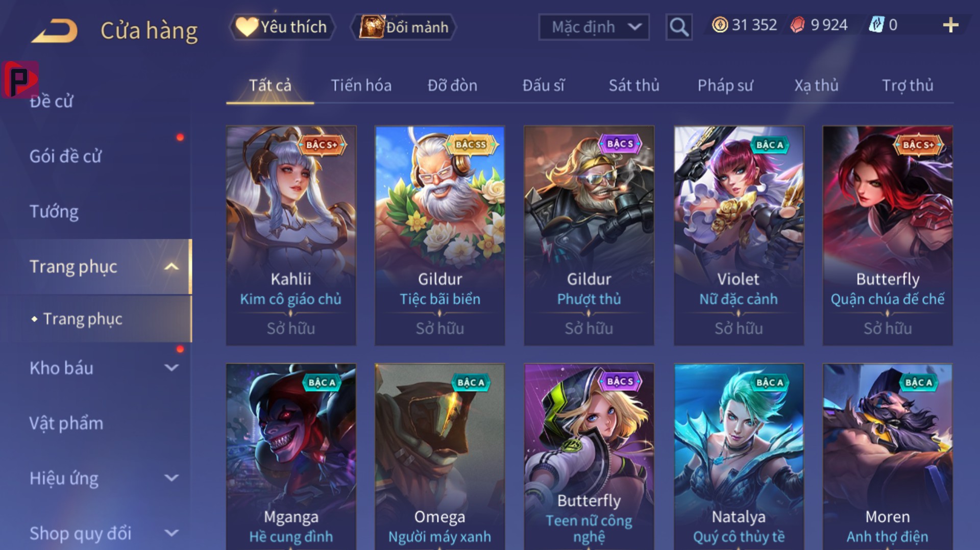Viewport: 980px width, 550px height.
Task: Expand the Kho báu sidebar section
Action: point(172,367)
